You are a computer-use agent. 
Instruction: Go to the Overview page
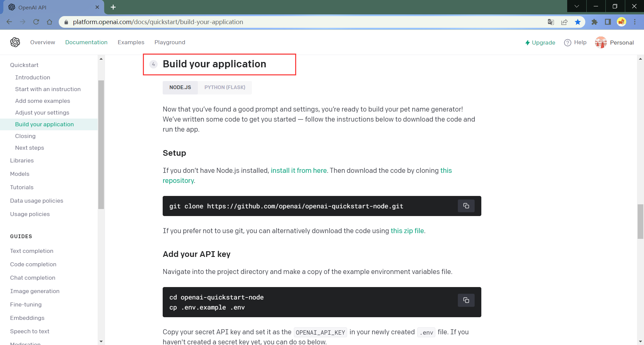click(43, 42)
